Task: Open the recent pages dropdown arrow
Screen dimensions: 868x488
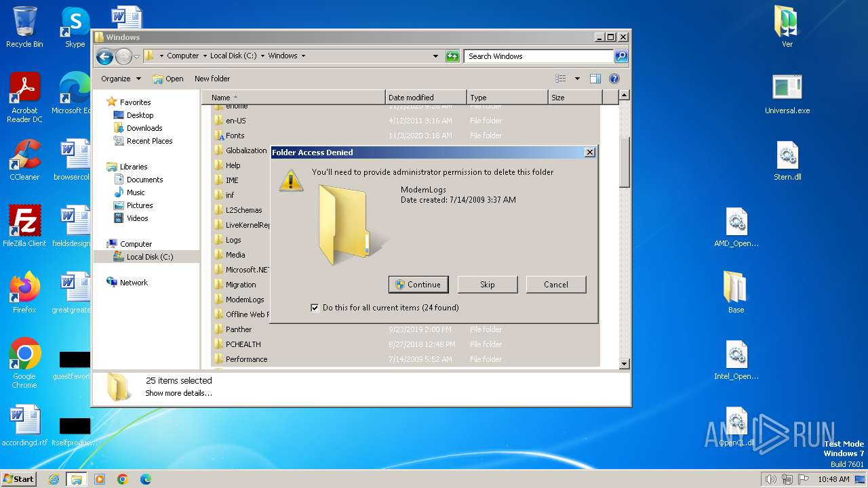Action: (136, 56)
